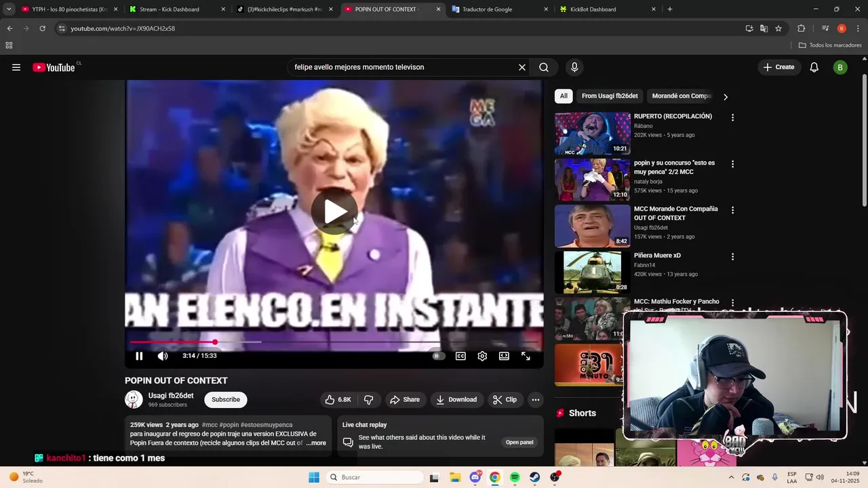Click the large play overlay on video
This screenshot has width=868, height=488.
(335, 212)
